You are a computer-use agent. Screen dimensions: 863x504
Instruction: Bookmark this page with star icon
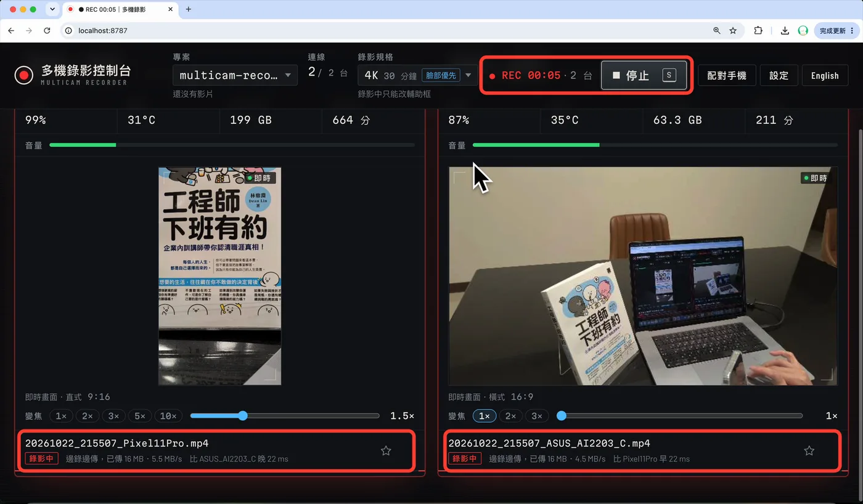[x=733, y=30]
